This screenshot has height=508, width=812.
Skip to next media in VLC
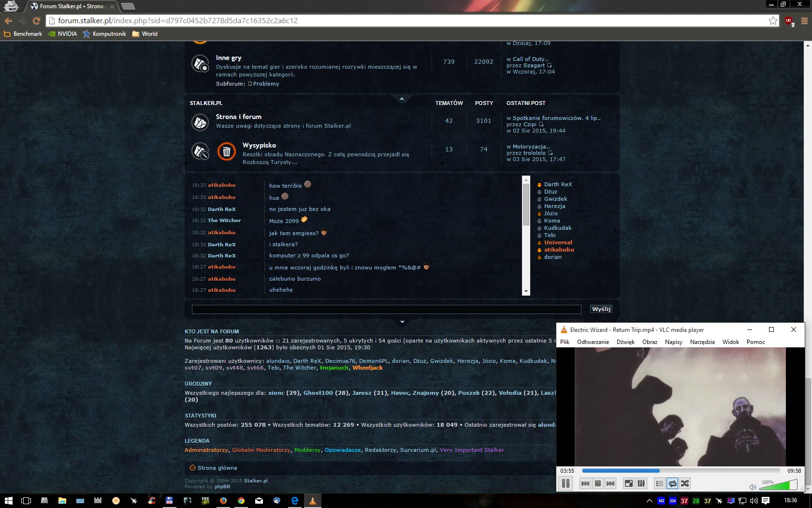[610, 483]
